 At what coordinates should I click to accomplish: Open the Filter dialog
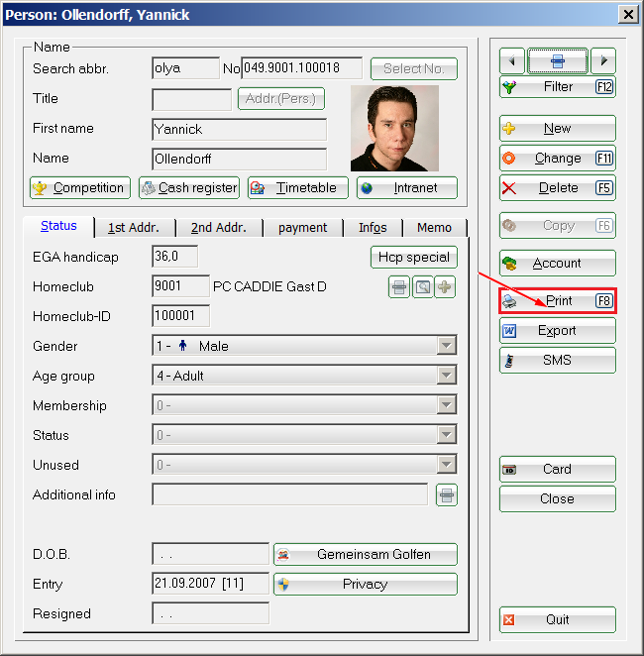point(558,87)
